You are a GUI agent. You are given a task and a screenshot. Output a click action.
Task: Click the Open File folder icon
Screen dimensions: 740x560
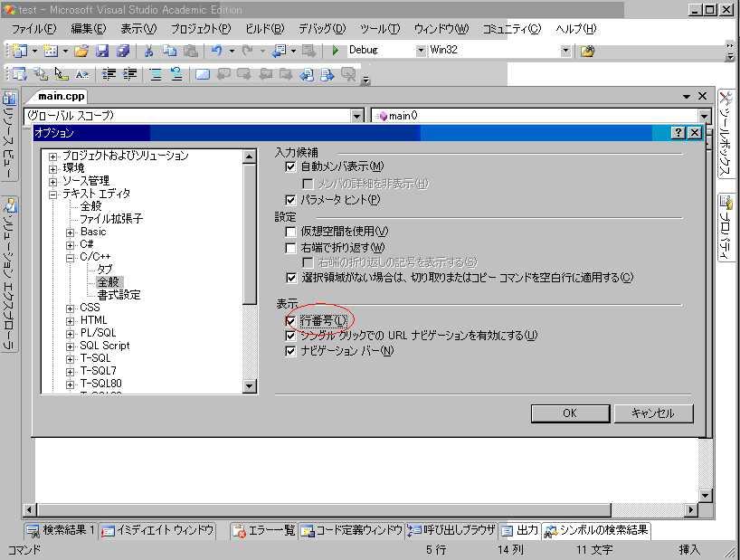[x=81, y=51]
